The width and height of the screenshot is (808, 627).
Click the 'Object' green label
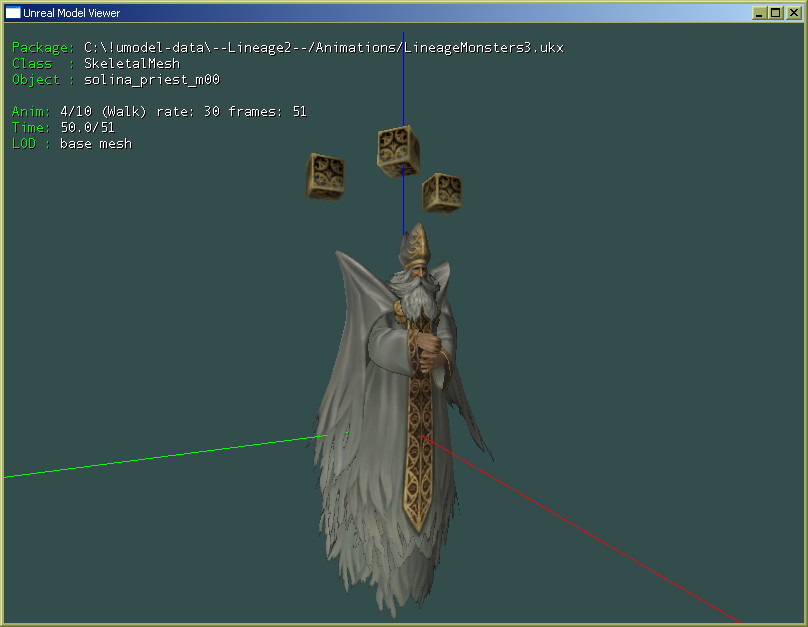click(x=36, y=80)
